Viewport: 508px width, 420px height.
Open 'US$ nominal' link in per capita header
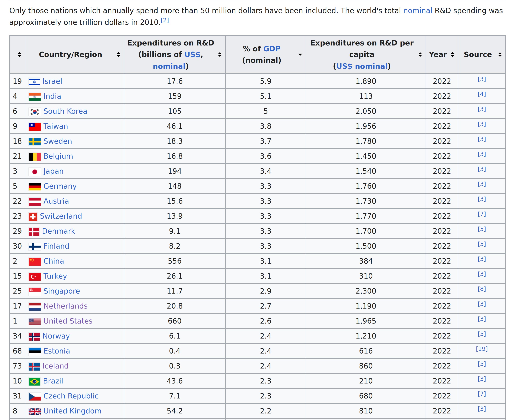click(x=362, y=66)
